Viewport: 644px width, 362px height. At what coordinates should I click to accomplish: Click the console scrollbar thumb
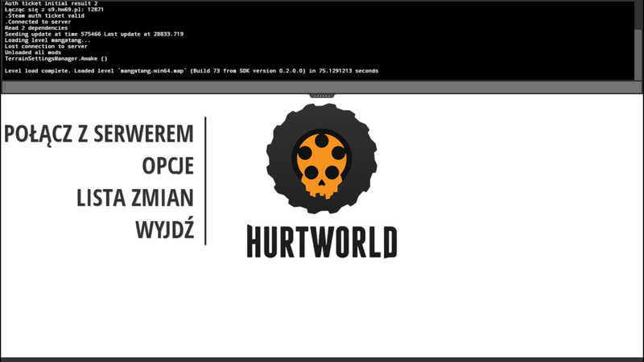pos(638,53)
